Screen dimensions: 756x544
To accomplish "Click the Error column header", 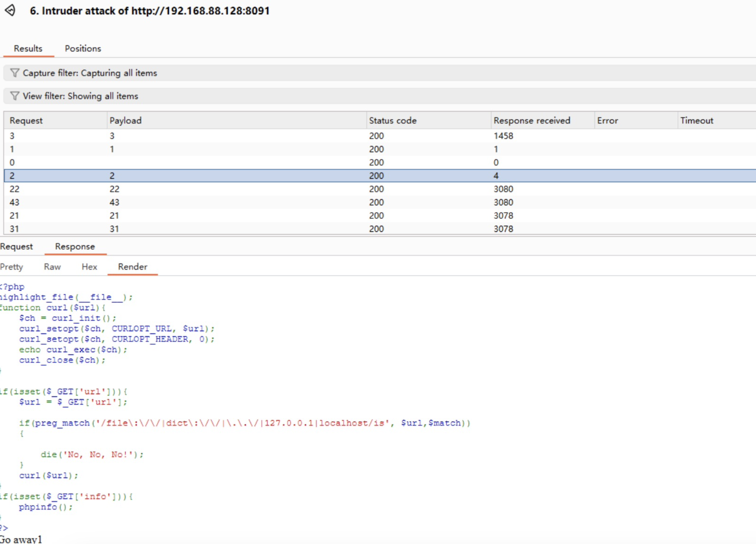I will (607, 120).
